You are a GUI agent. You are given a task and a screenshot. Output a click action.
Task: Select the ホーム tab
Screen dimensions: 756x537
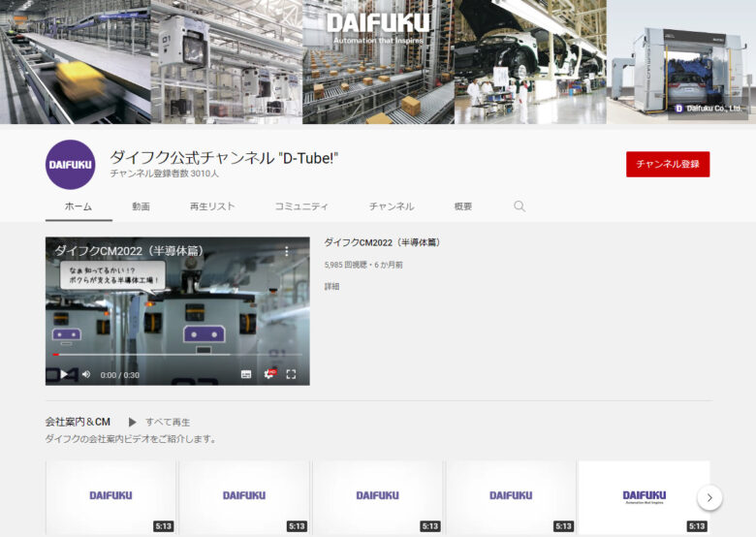coord(79,206)
